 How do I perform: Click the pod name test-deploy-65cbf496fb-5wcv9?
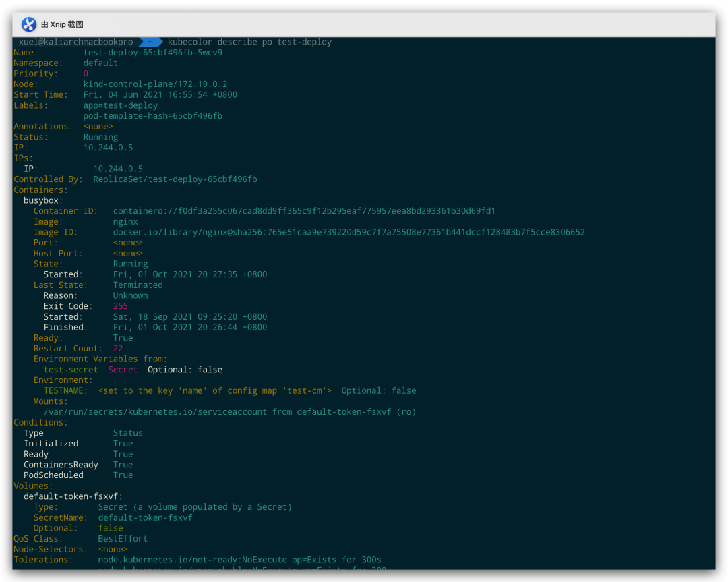click(x=152, y=53)
